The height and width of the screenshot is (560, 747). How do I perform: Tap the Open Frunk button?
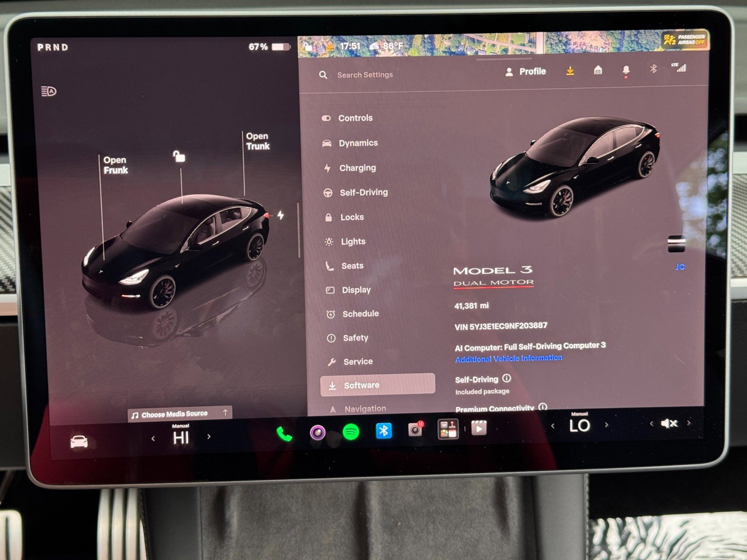point(115,165)
